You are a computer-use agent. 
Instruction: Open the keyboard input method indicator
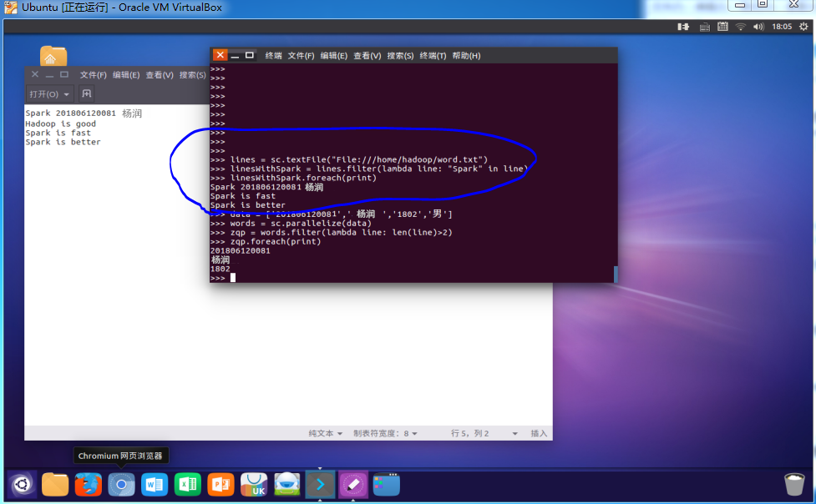click(705, 27)
